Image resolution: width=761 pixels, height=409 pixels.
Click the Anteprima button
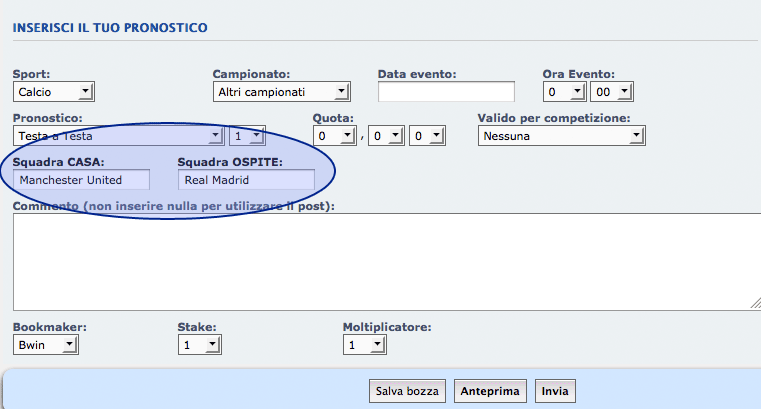[490, 391]
